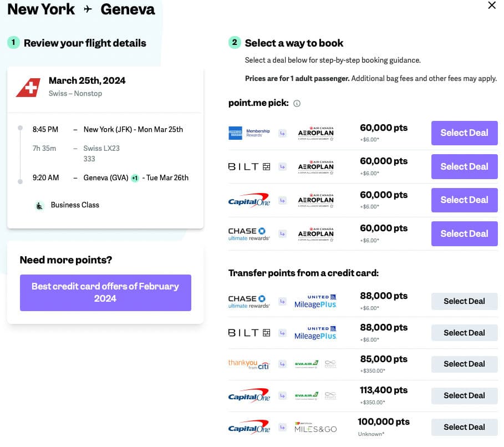Select Deal for Miles&Go 100,000 pts
Viewport: 504px width, 447px height.
click(464, 427)
